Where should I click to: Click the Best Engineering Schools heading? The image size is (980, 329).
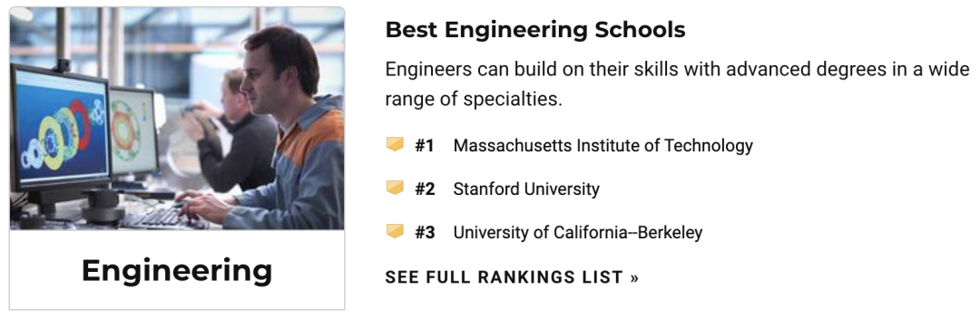535,29
